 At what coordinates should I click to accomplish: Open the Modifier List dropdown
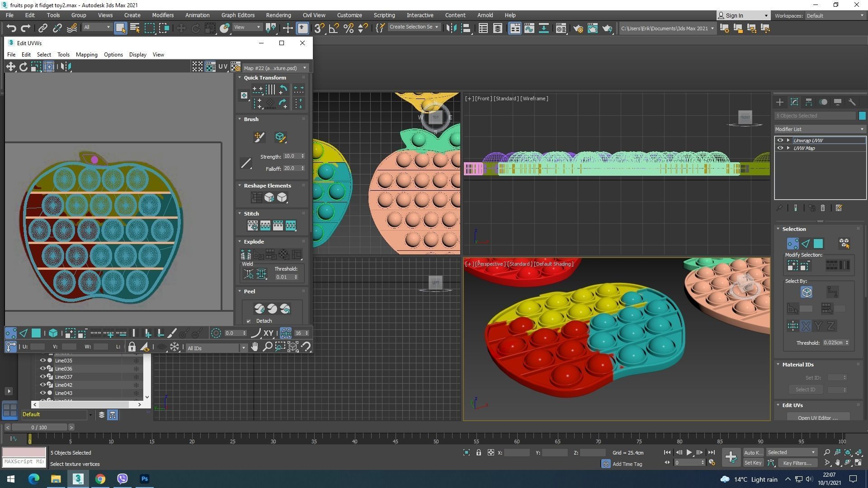(x=819, y=129)
